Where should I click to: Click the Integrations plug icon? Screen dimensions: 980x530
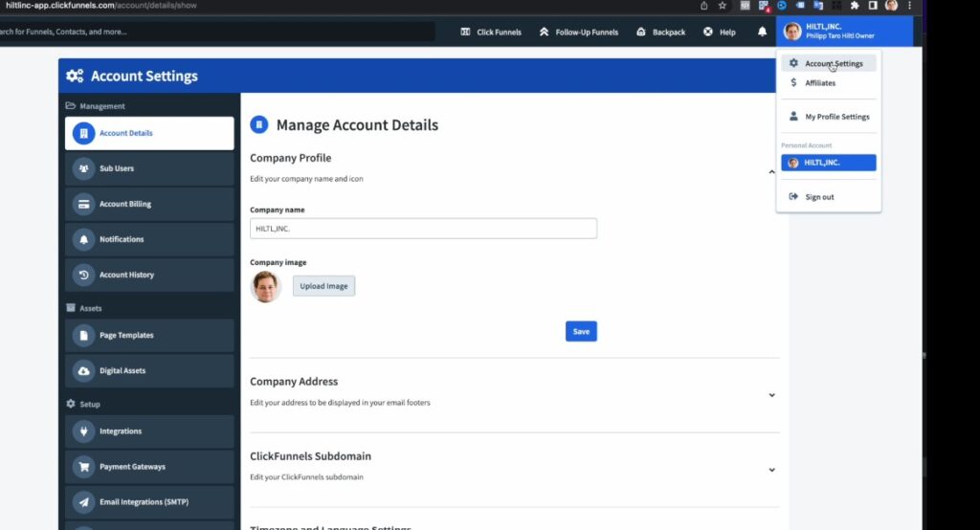click(84, 431)
